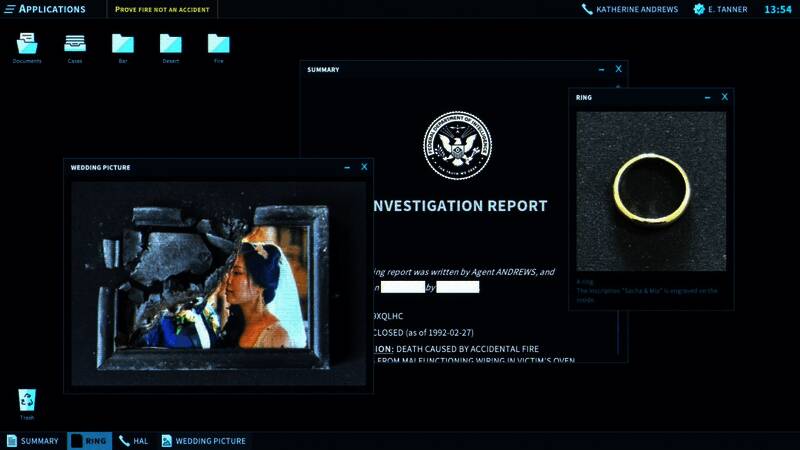This screenshot has height=450, width=800.
Task: Open the Documents desktop icon
Action: tap(27, 44)
